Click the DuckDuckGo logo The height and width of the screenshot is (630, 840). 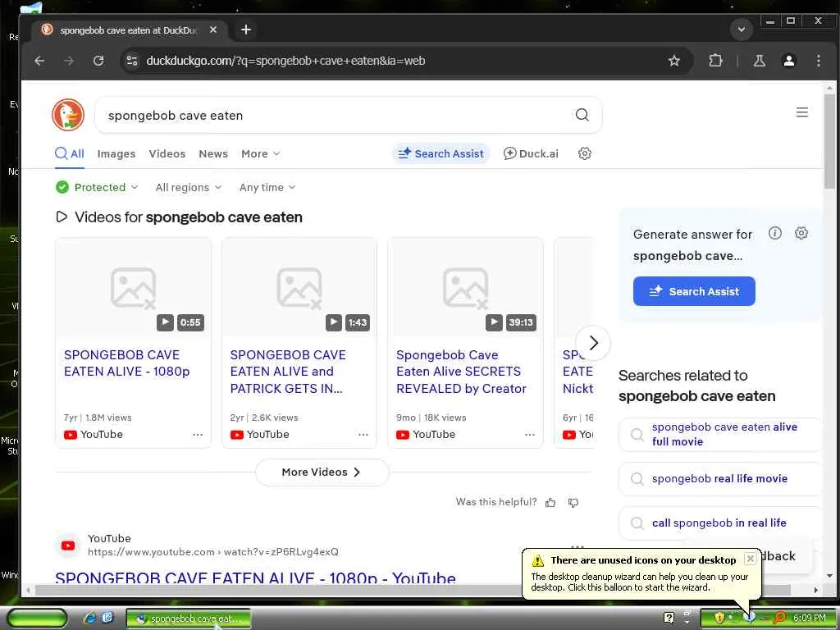click(68, 115)
